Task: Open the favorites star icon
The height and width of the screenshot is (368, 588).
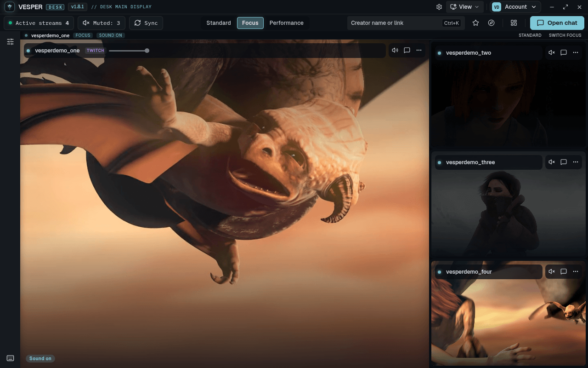Action: [476, 23]
